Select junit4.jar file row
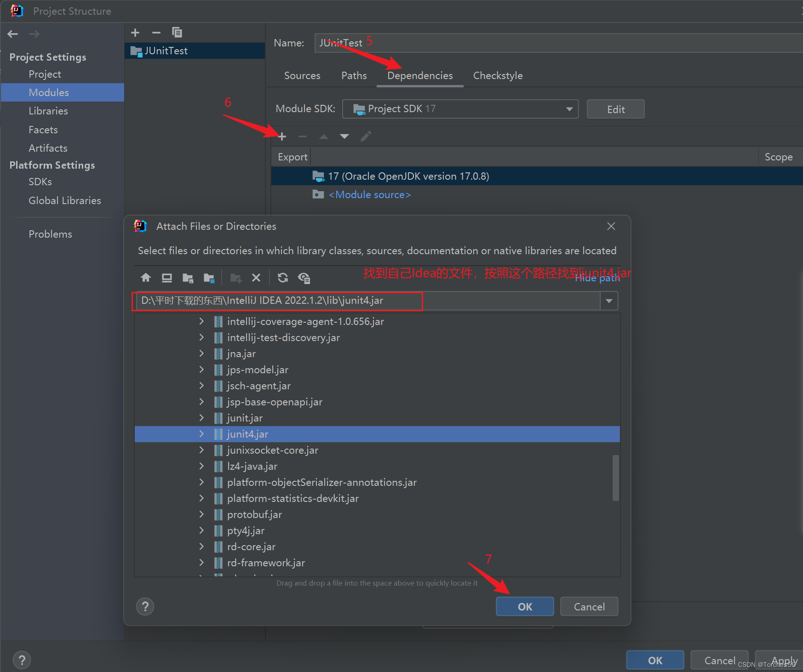The width and height of the screenshot is (803, 672). point(377,434)
